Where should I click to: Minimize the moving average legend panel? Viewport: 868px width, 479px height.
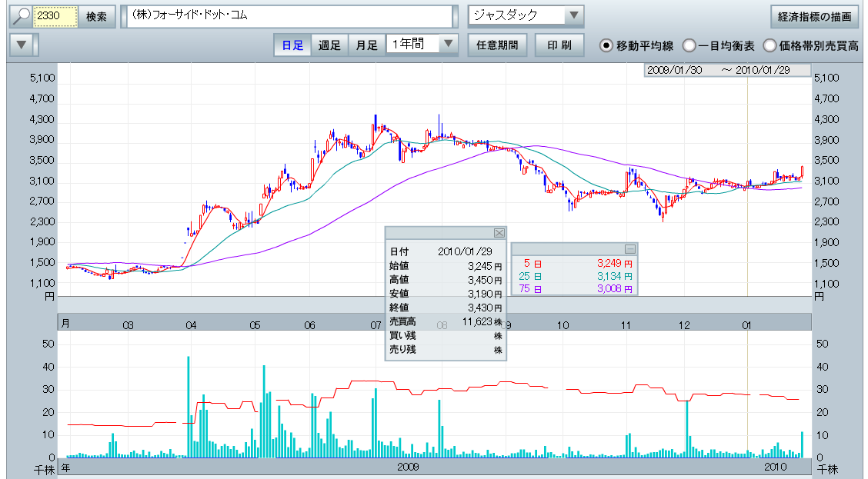click(x=629, y=248)
